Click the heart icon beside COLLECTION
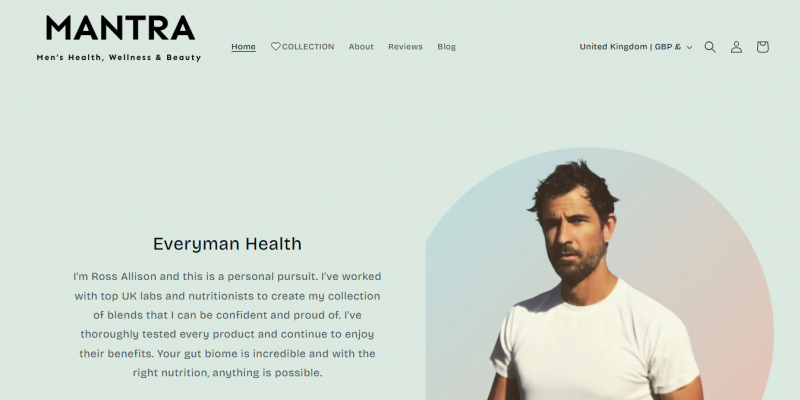Image resolution: width=800 pixels, height=400 pixels. click(276, 46)
